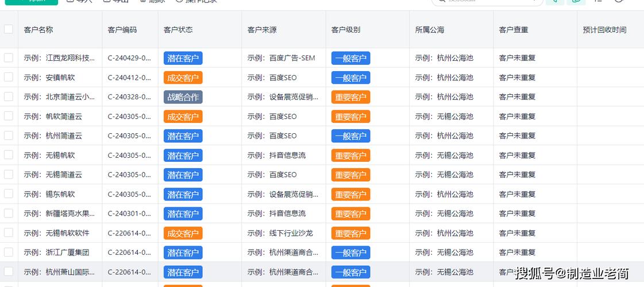
Task: Click 成交客户 status tag for 安镇帆软
Action: click(x=183, y=77)
